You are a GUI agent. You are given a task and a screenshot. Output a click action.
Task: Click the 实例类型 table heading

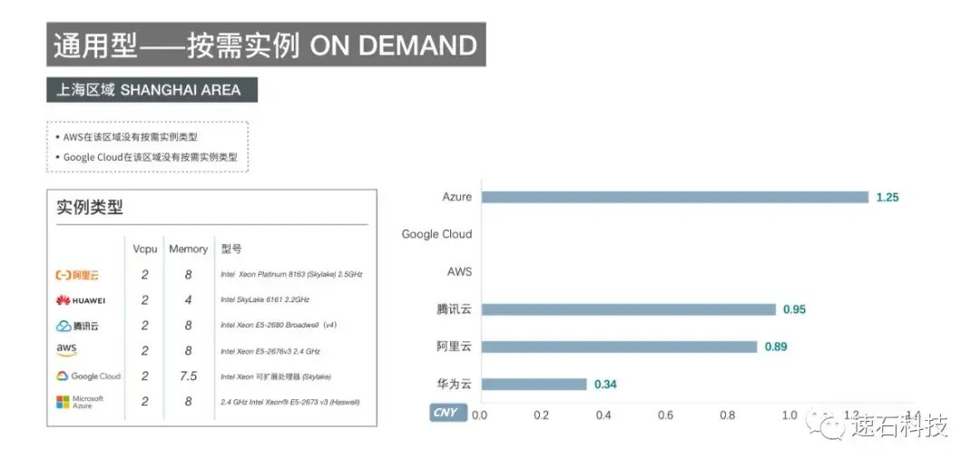89,208
